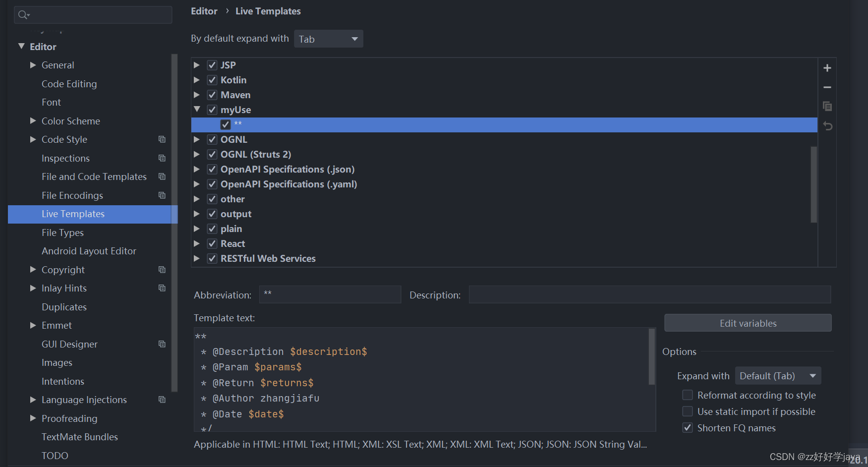
Task: Open the 'By default expand with' dropdown
Action: pos(328,39)
